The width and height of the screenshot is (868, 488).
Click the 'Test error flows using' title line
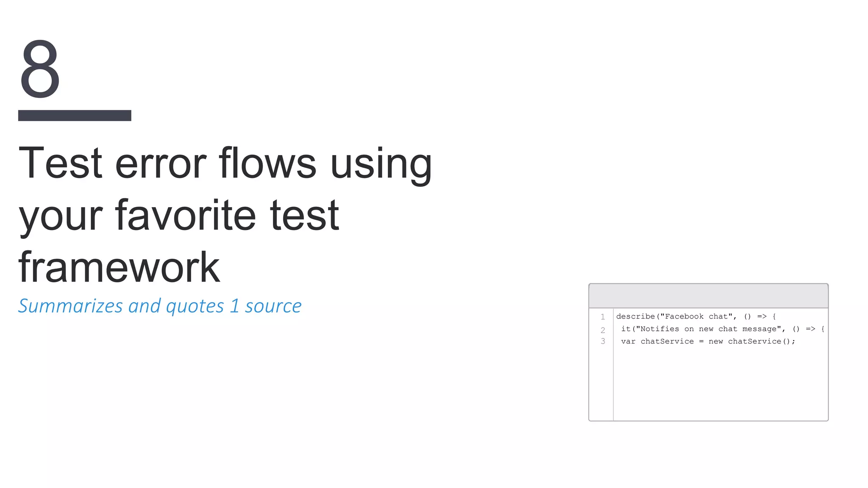click(225, 163)
